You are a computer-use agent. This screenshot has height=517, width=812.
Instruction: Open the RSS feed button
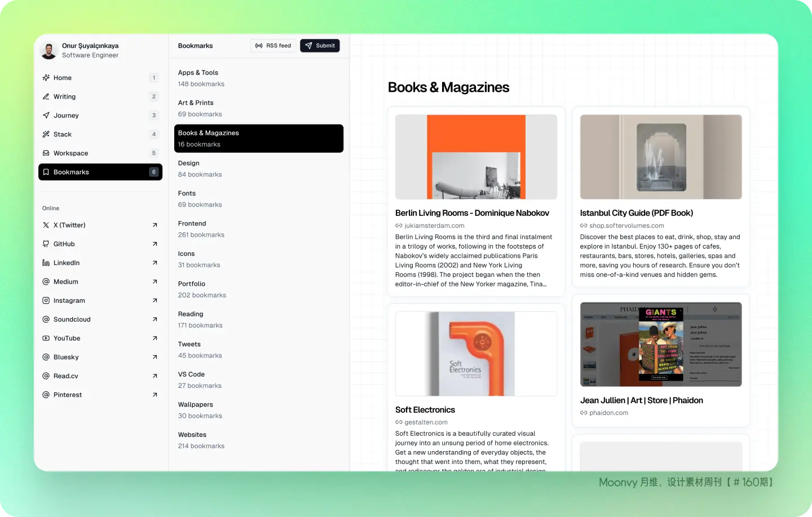tap(273, 46)
